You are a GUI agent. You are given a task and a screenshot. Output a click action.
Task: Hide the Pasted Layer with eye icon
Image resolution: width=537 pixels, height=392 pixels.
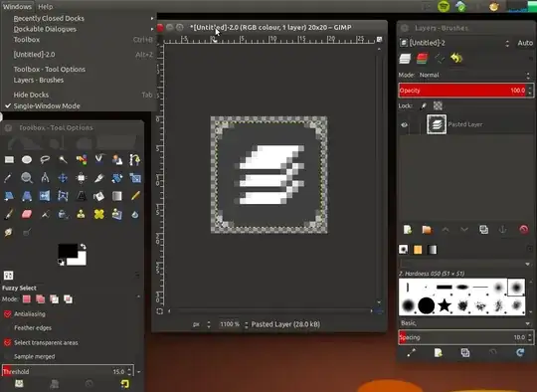404,124
